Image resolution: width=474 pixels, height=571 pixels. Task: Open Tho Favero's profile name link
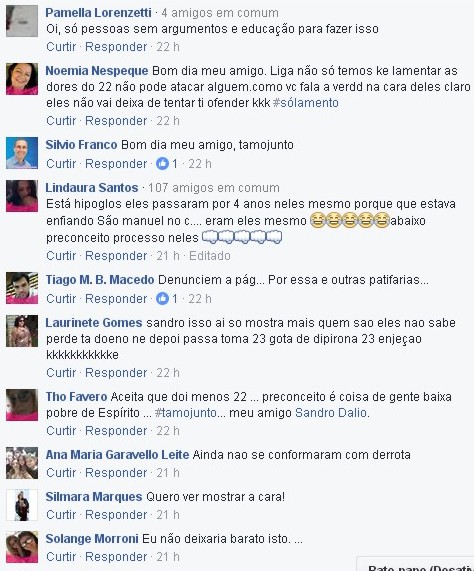(x=76, y=397)
